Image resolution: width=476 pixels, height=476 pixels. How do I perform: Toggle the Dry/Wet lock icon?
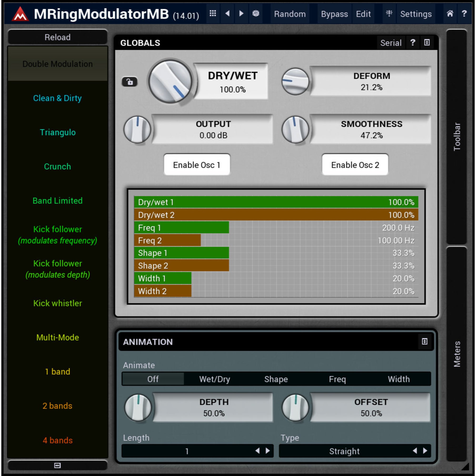click(130, 82)
